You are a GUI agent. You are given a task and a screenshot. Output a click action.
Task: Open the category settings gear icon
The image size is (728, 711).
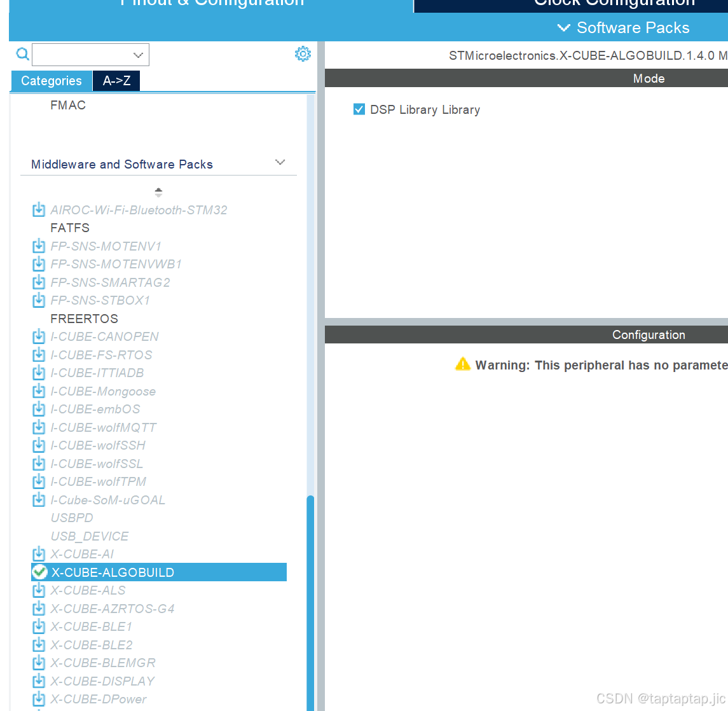tap(303, 54)
